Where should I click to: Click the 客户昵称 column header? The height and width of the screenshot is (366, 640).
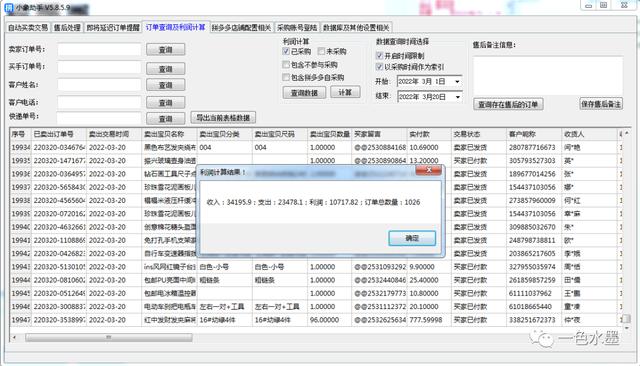tap(534, 134)
